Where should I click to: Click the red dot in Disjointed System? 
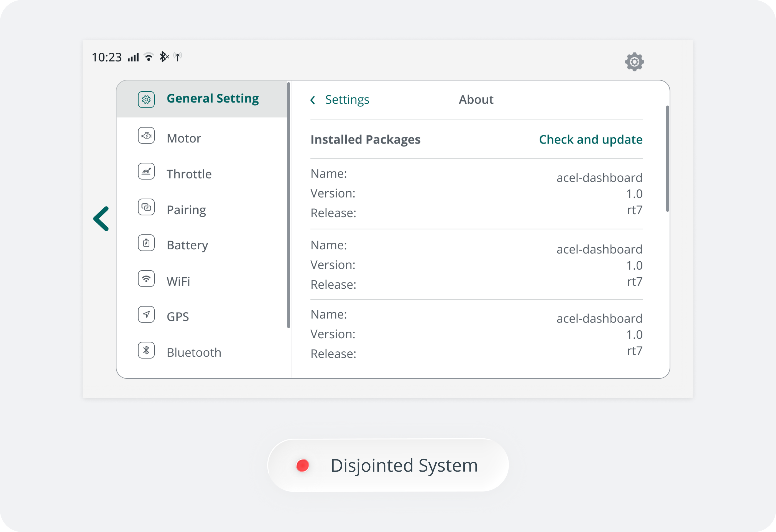303,465
